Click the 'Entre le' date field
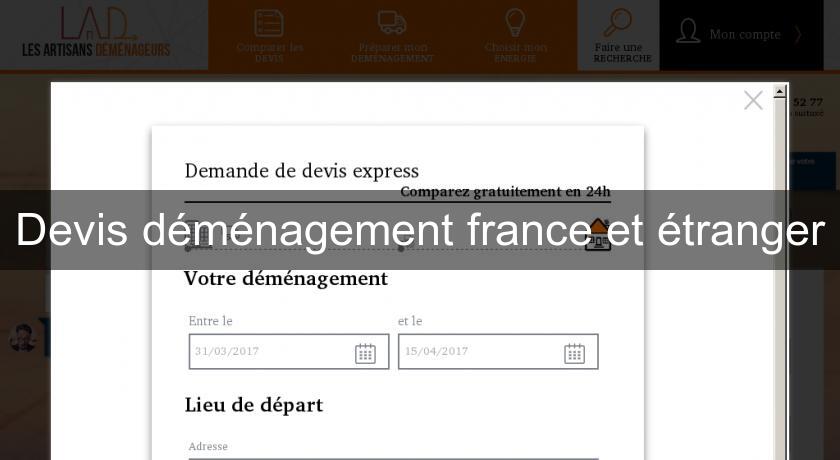This screenshot has height=460, width=840. (x=268, y=352)
